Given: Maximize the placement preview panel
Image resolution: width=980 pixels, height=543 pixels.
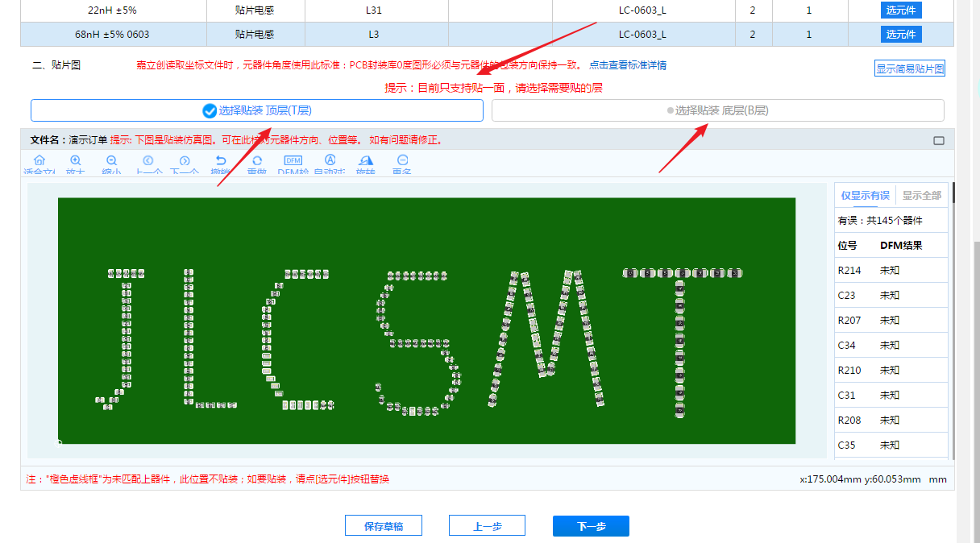Looking at the screenshot, I should tap(938, 140).
